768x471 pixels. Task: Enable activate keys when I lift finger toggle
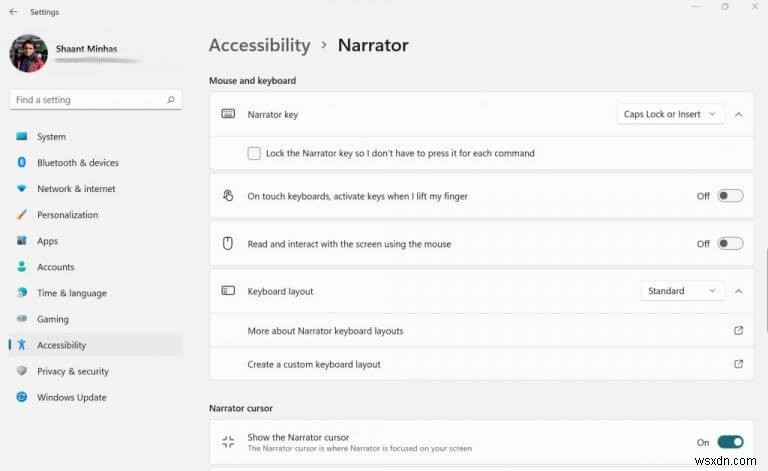coord(730,196)
